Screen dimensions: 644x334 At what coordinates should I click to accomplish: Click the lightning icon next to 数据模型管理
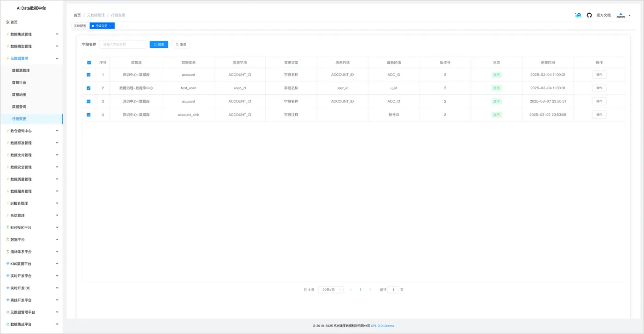[8, 46]
